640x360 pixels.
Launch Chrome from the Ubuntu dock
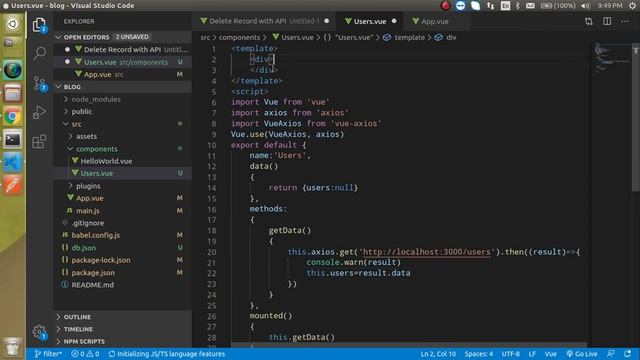(x=13, y=117)
